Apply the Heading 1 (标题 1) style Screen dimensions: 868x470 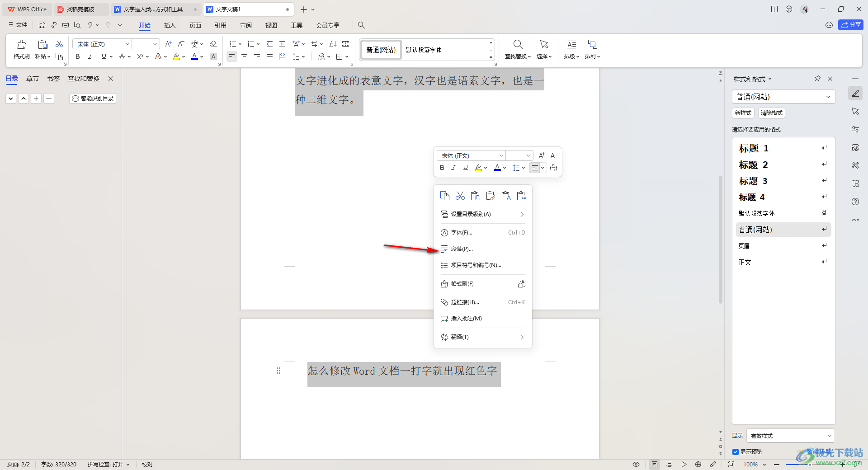tap(783, 148)
